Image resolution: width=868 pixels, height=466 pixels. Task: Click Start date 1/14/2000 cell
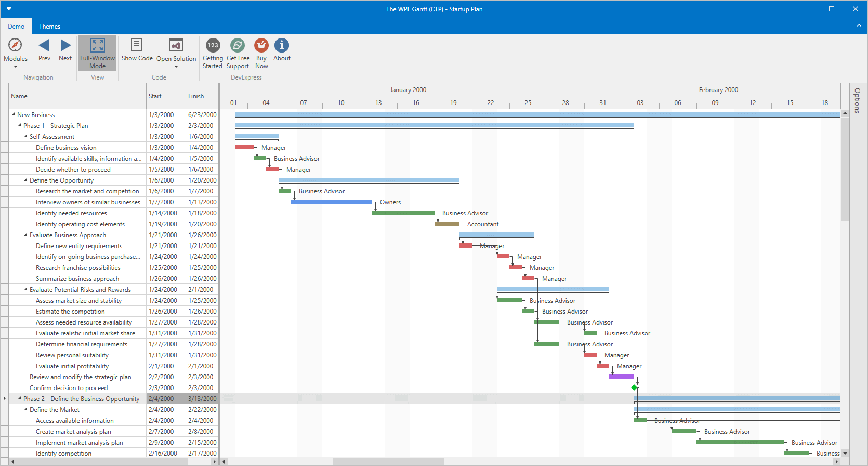tap(166, 213)
